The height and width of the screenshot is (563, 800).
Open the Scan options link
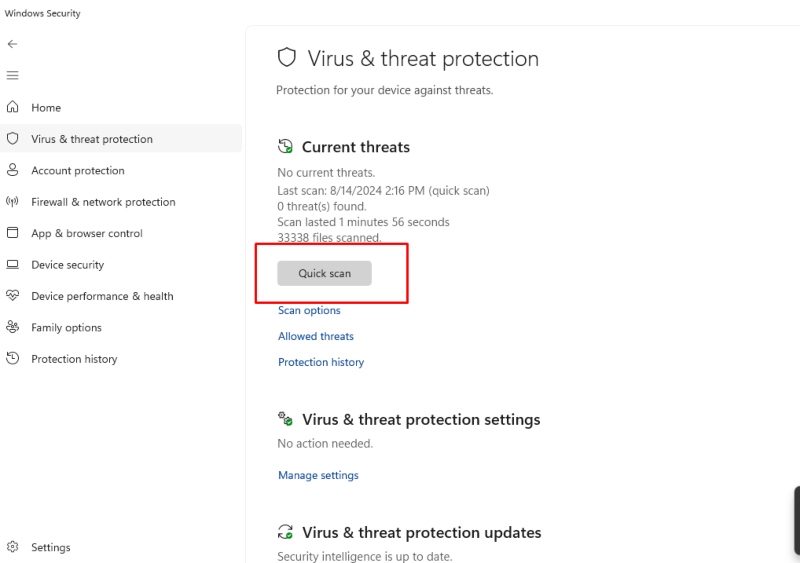(x=309, y=310)
